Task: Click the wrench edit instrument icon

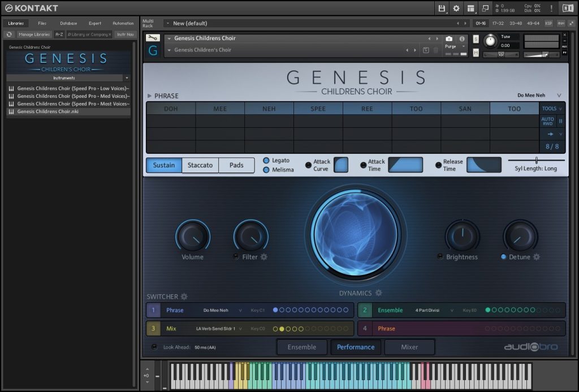Action: pyautogui.click(x=153, y=38)
